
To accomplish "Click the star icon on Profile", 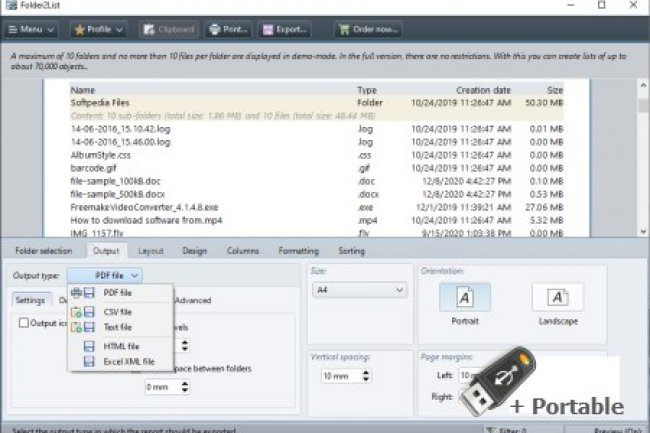I will (x=80, y=29).
